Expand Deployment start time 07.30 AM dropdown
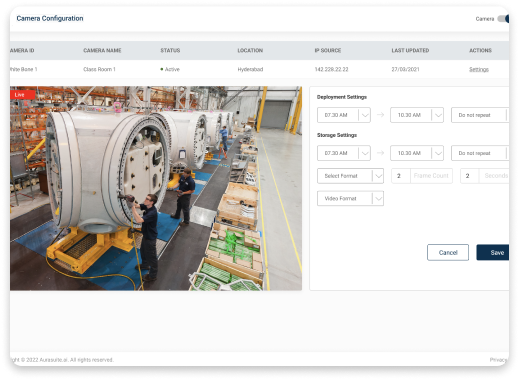 pyautogui.click(x=344, y=115)
